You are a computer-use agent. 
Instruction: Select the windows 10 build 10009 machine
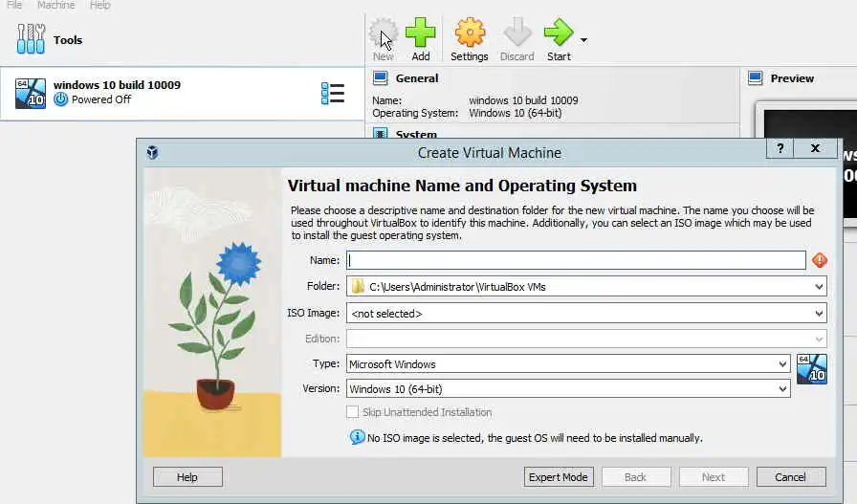pyautogui.click(x=182, y=93)
